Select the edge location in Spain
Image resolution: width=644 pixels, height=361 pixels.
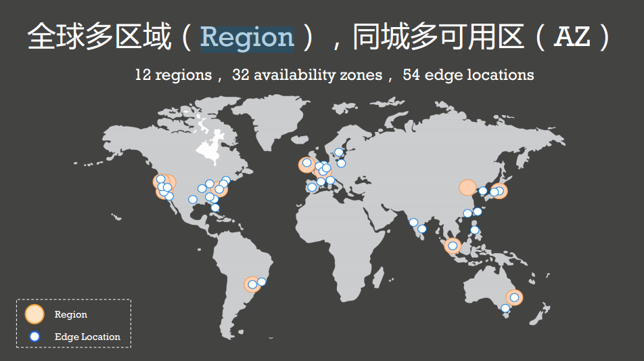[x=312, y=187]
